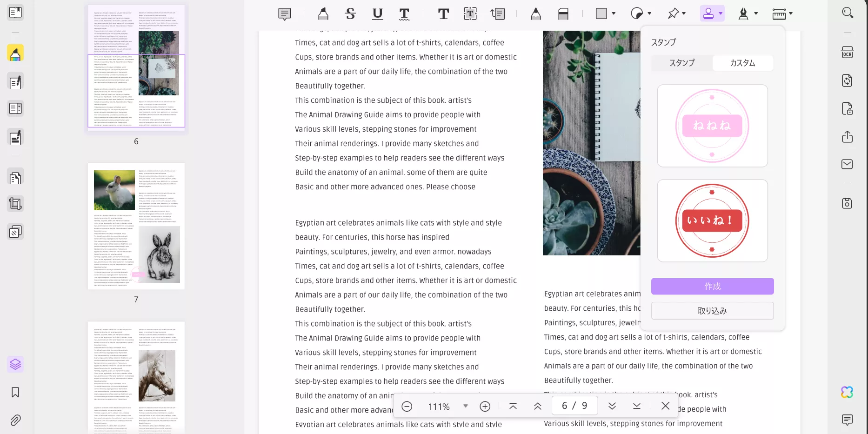Zoom in with the plus button
The height and width of the screenshot is (434, 868).
pyautogui.click(x=485, y=407)
